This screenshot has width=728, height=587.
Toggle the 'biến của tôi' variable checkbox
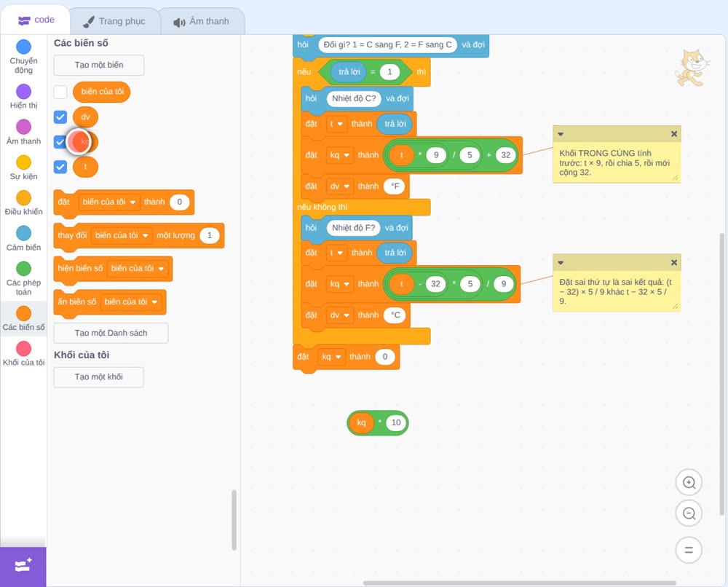[x=60, y=92]
